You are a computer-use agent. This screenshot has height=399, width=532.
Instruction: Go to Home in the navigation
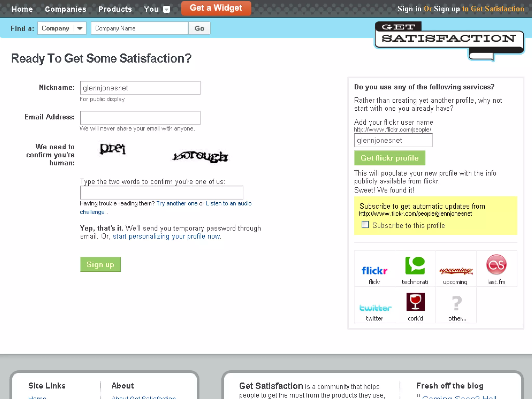(22, 9)
